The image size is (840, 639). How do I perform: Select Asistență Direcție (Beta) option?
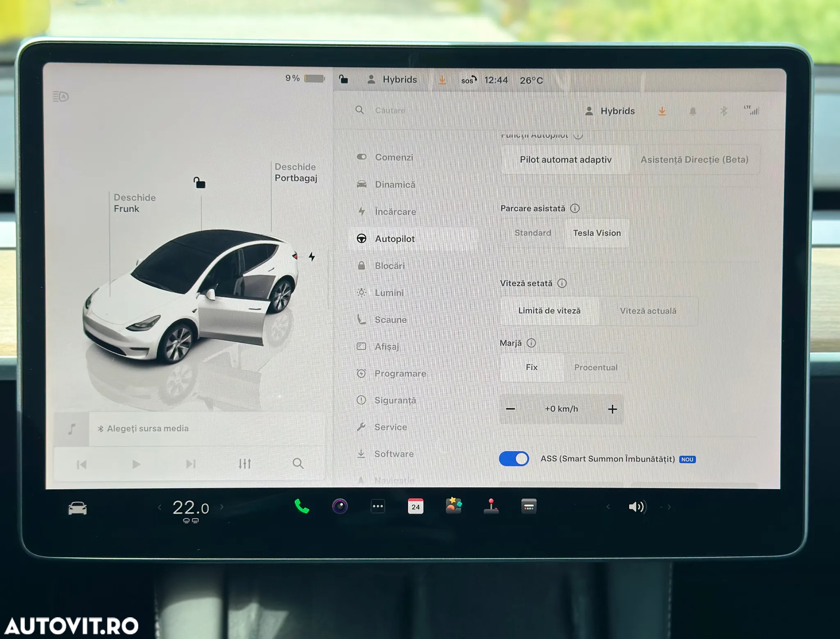[694, 160]
